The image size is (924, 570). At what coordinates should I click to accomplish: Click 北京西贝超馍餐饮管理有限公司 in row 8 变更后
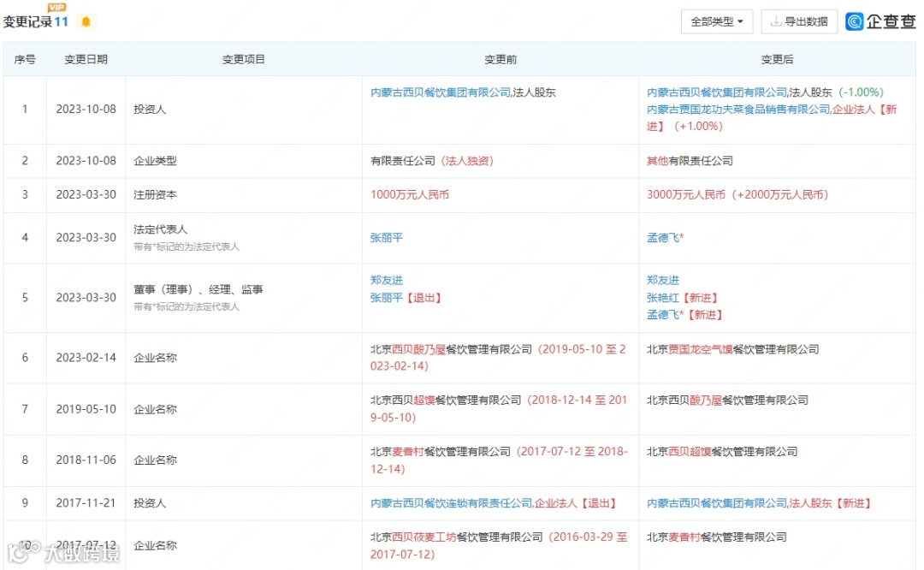coord(722,452)
